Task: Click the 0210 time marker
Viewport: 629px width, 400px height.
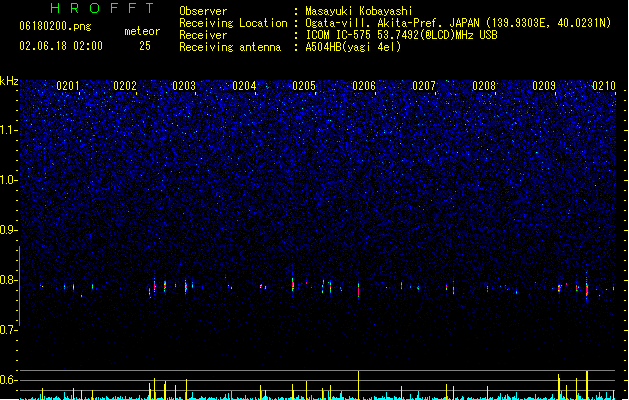Action: tap(604, 86)
